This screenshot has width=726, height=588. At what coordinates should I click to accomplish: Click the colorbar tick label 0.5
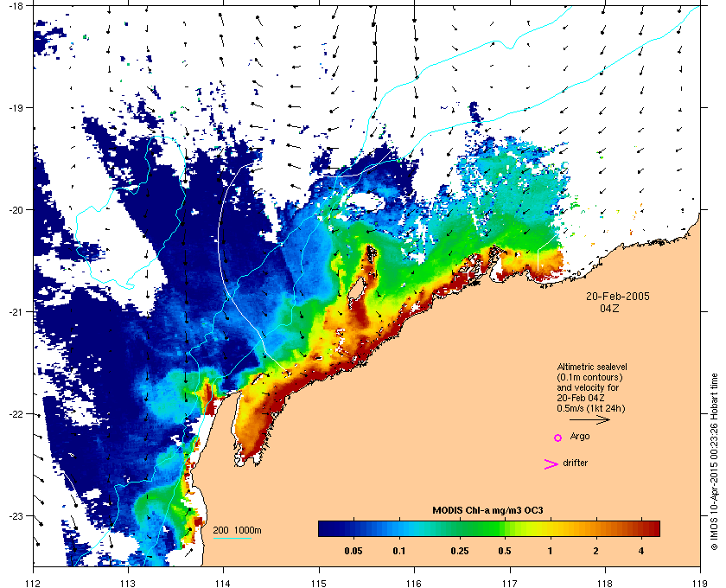[505, 551]
